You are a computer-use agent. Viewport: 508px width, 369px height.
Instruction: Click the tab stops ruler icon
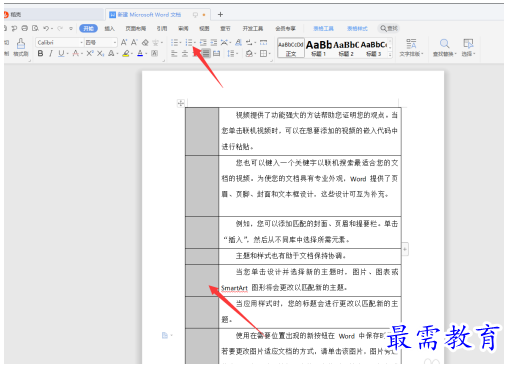tap(263, 42)
